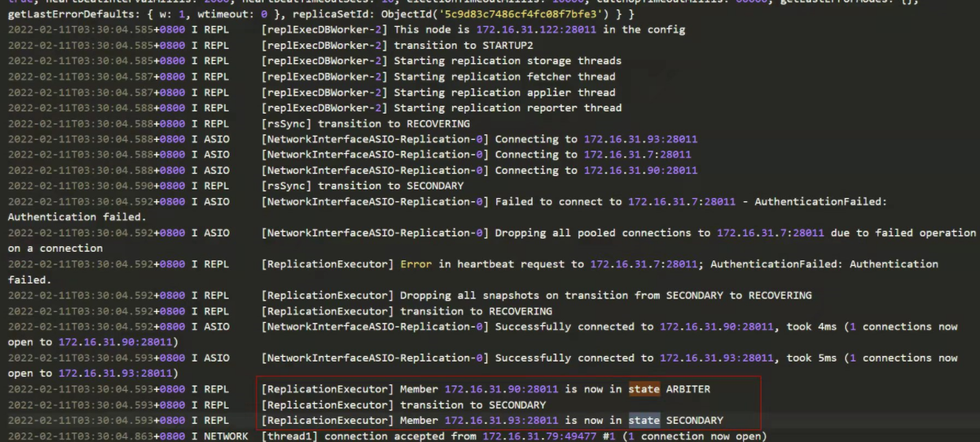Click the NETWORK component label
The width and height of the screenshot is (980, 442).
pyautogui.click(x=226, y=436)
